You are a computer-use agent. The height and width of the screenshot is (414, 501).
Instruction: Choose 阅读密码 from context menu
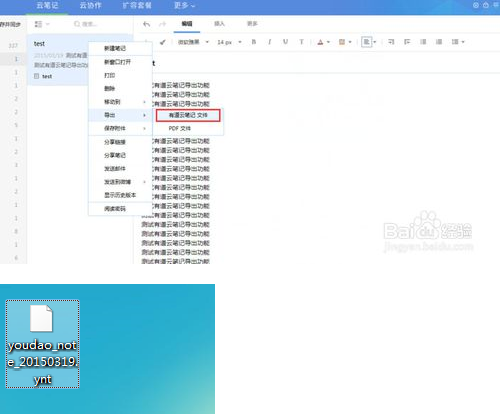click(120, 209)
